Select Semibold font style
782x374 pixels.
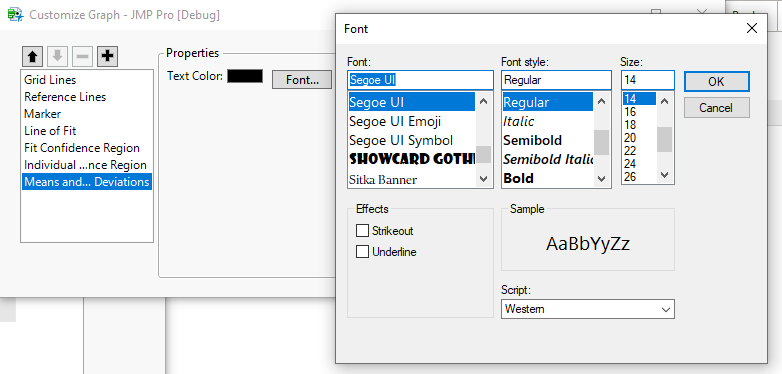pos(548,140)
